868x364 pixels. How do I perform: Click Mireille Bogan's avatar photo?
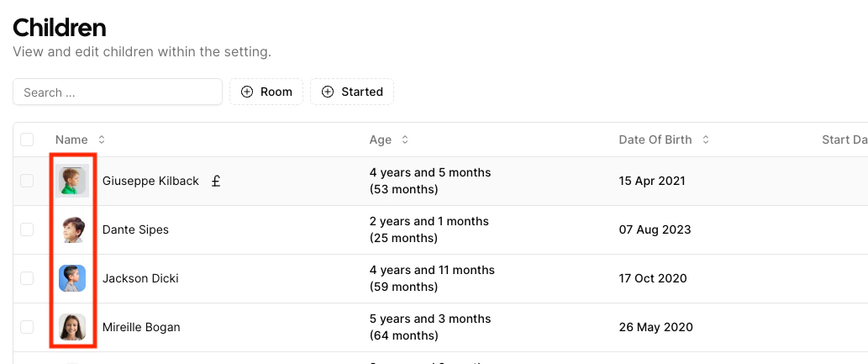pos(72,327)
